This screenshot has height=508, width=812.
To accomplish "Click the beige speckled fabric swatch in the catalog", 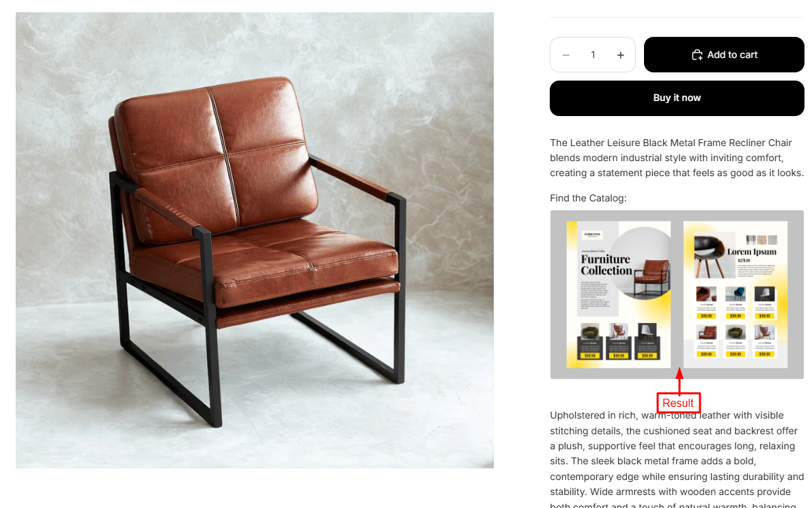I will click(761, 240).
